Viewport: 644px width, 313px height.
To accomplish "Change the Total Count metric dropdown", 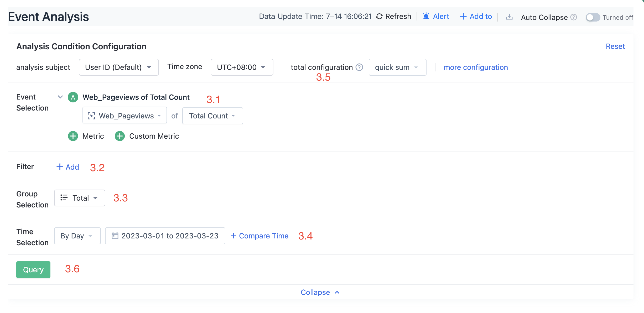I will point(212,116).
